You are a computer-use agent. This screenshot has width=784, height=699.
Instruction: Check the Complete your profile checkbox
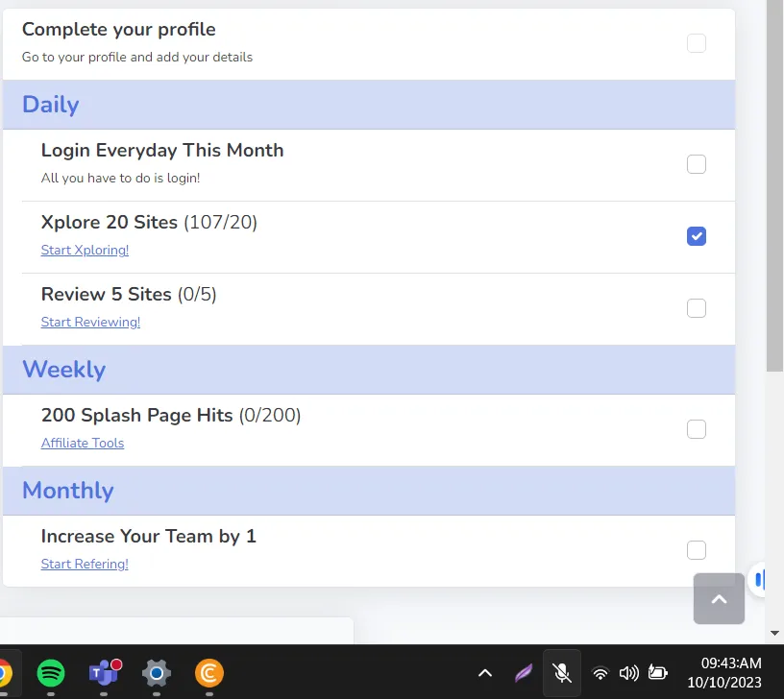click(696, 43)
